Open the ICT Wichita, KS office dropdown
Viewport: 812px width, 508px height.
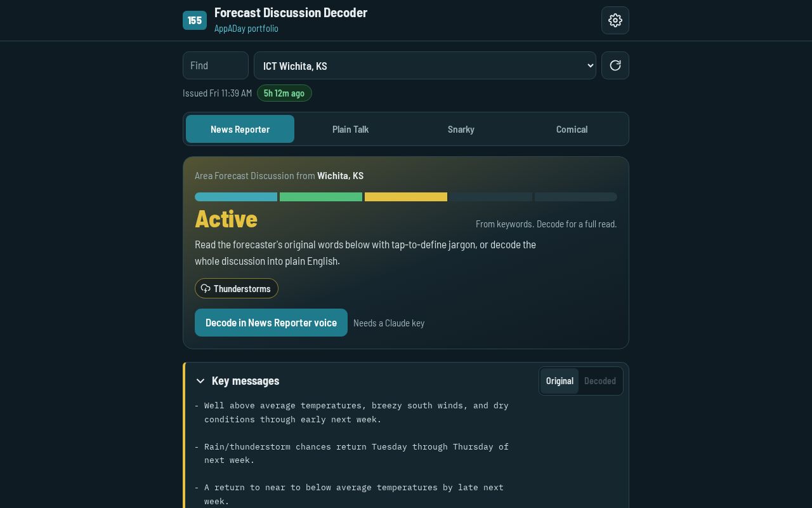point(425,65)
